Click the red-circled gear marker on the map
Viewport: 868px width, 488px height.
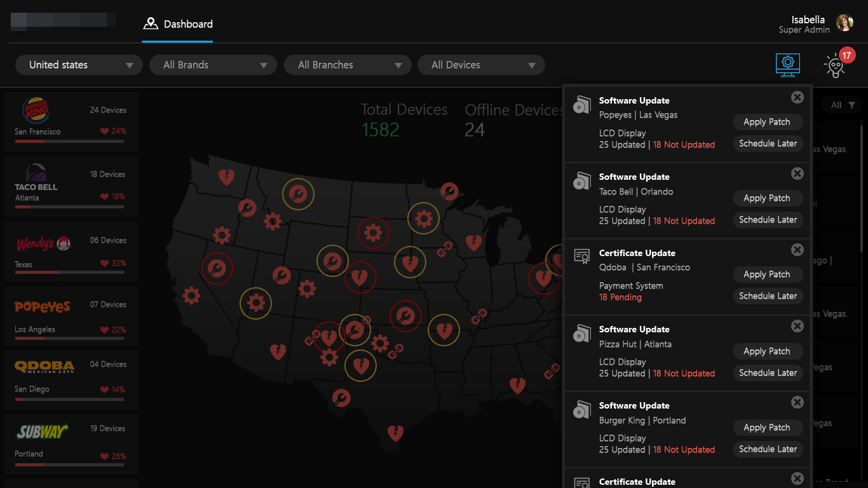pyautogui.click(x=373, y=233)
